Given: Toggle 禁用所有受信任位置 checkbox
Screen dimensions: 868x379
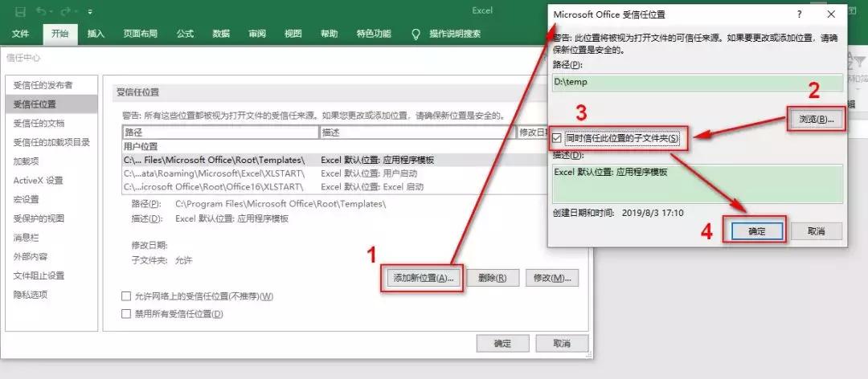Looking at the screenshot, I should point(126,314).
